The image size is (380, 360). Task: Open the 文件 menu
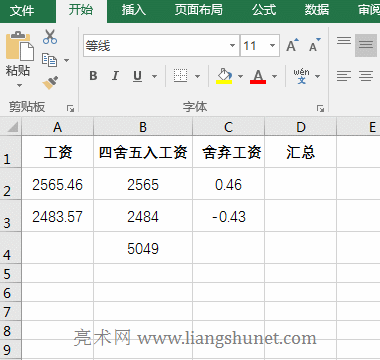tap(22, 11)
